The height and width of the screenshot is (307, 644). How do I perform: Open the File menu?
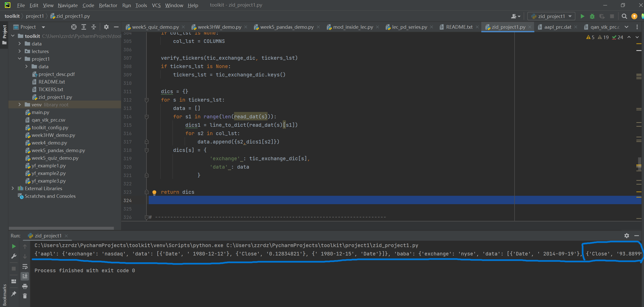click(21, 5)
